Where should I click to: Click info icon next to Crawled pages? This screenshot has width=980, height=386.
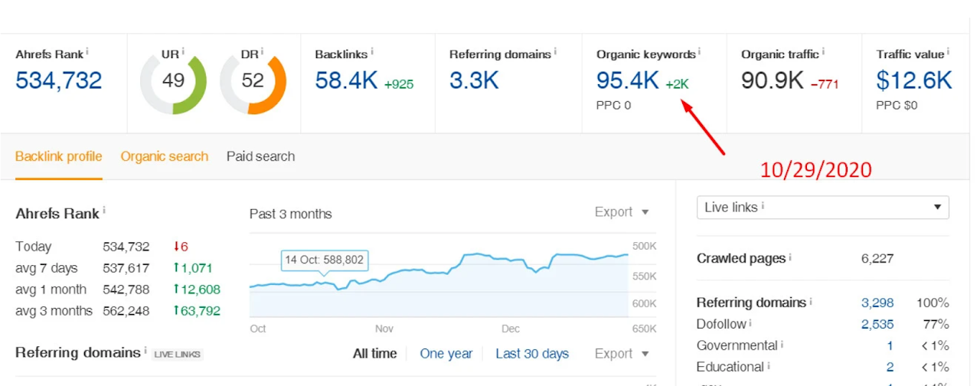(789, 257)
